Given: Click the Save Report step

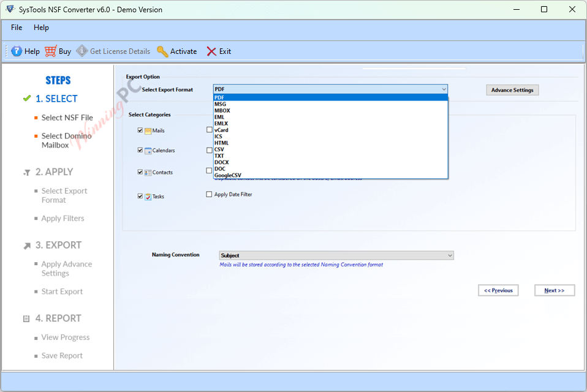Looking at the screenshot, I should click(62, 356).
